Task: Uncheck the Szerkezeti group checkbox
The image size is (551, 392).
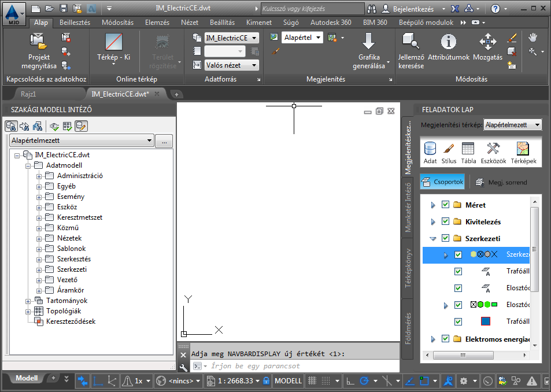Action: click(445, 238)
